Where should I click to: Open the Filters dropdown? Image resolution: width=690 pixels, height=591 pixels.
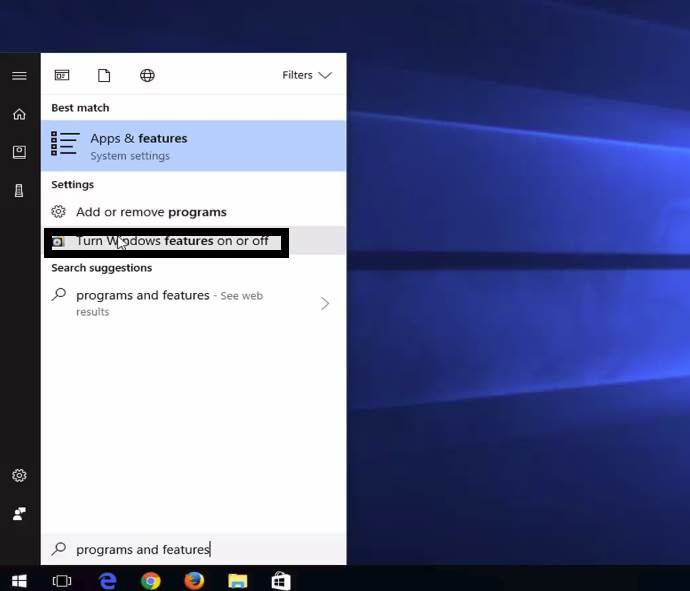(x=306, y=75)
